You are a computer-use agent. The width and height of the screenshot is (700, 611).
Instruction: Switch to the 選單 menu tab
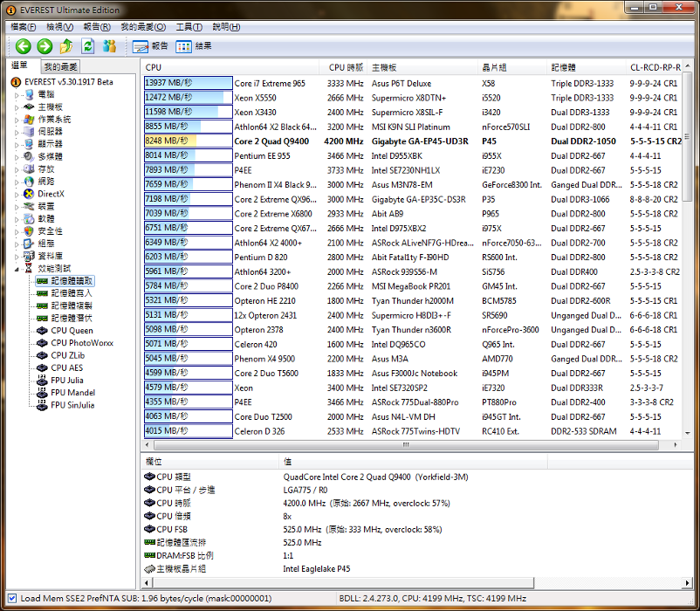(x=19, y=65)
